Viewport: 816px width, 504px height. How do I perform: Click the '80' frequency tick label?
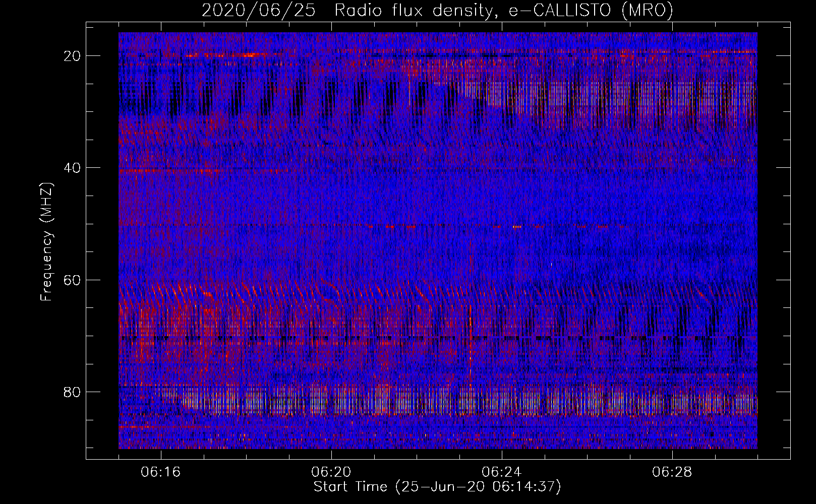[73, 392]
